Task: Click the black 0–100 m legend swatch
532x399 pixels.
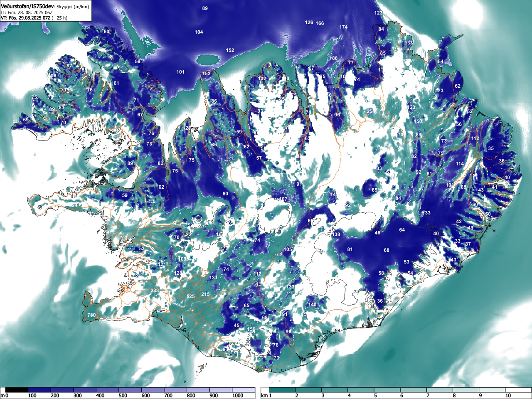Action: coord(17,390)
